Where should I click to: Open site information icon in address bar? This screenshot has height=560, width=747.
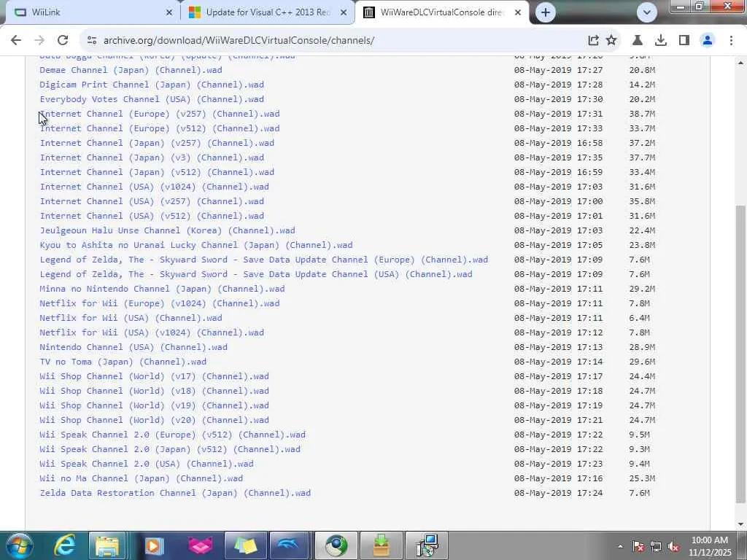(x=91, y=41)
